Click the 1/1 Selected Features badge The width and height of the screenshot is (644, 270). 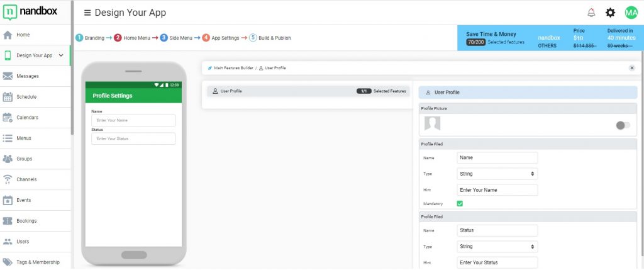coord(364,91)
